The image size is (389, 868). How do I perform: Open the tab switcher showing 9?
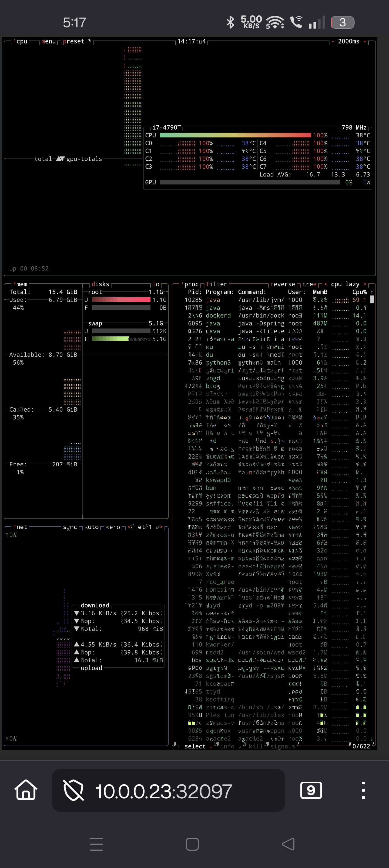tap(311, 790)
